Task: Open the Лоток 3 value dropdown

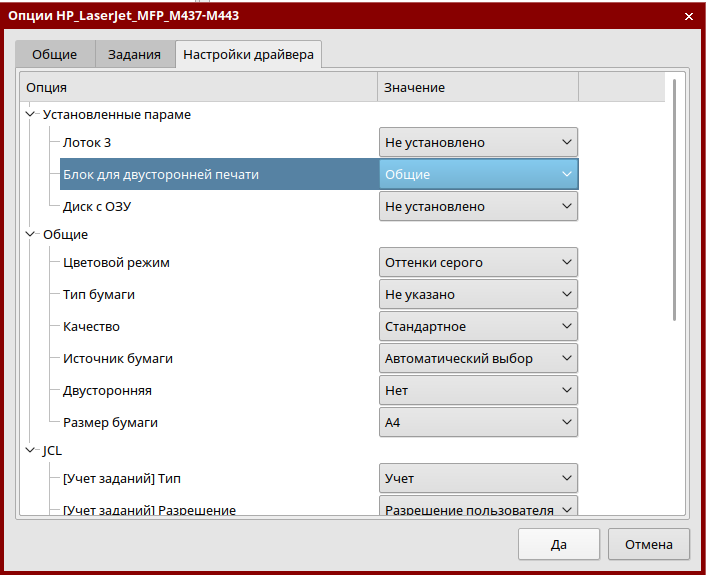Action: click(478, 143)
